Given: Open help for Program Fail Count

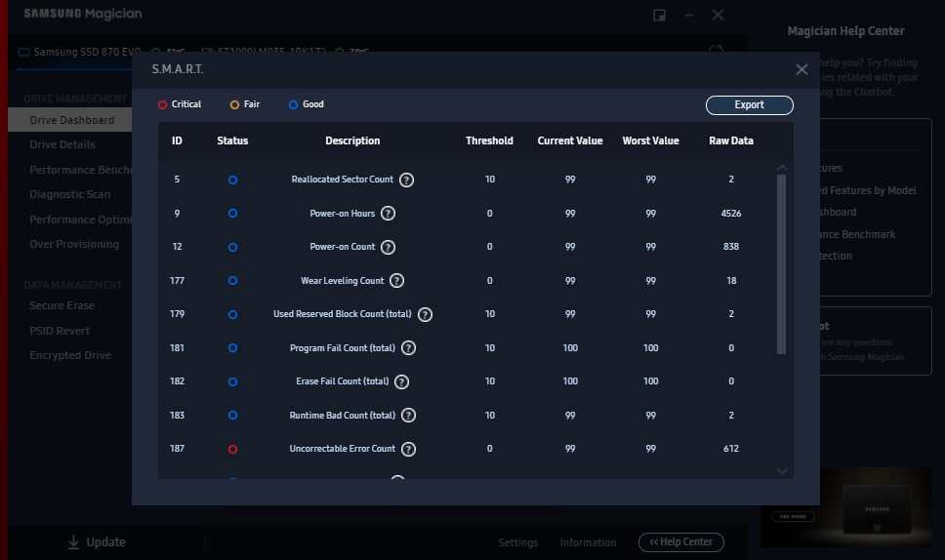Looking at the screenshot, I should coord(409,348).
